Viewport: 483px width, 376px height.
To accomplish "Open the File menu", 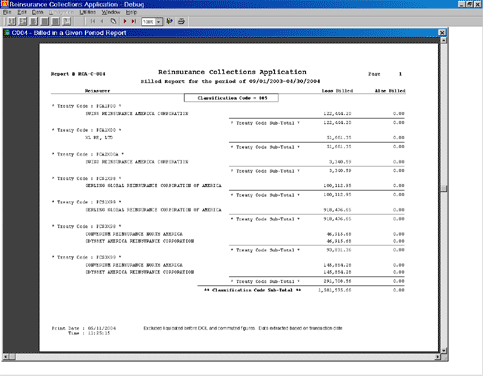I will click(x=7, y=12).
